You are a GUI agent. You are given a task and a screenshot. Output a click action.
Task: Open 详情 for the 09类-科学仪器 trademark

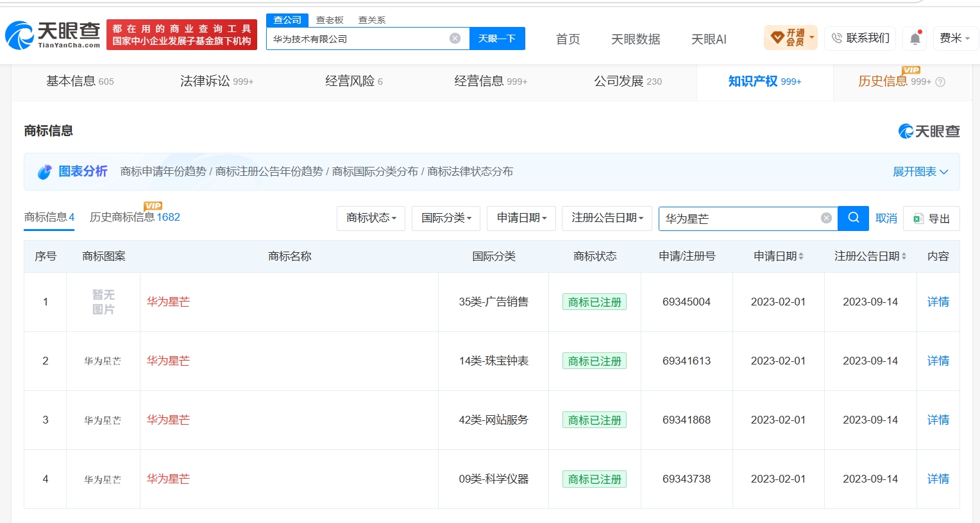[938, 479]
